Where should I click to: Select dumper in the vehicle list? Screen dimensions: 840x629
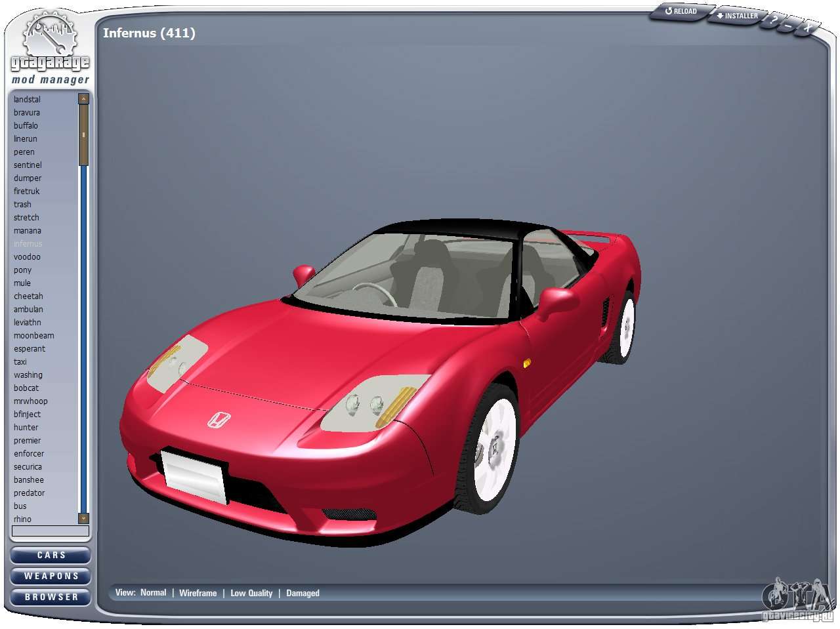tap(28, 178)
